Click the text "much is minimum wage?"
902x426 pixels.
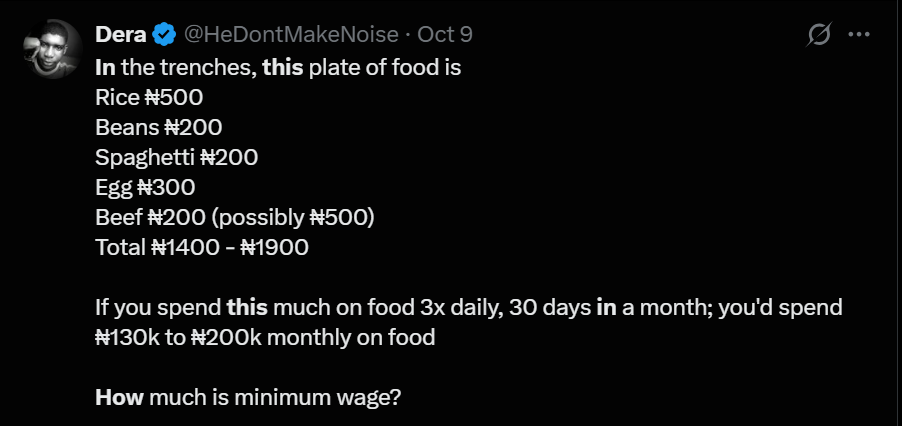(x=276, y=396)
